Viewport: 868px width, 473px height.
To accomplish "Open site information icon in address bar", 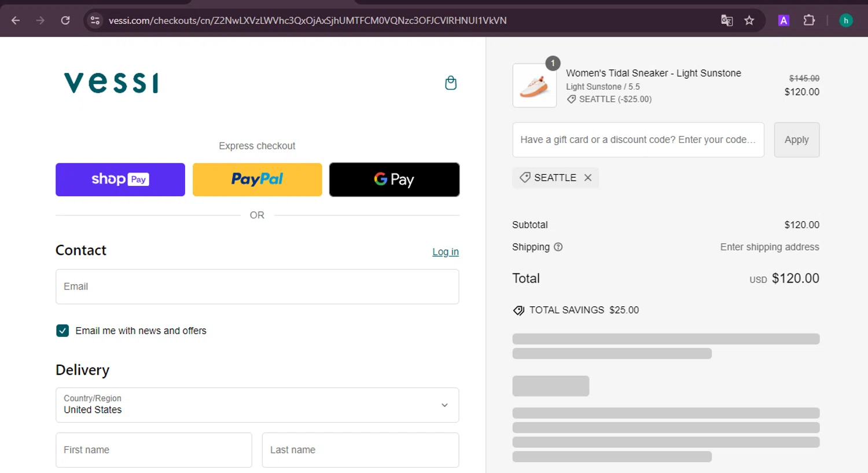I will pos(95,20).
